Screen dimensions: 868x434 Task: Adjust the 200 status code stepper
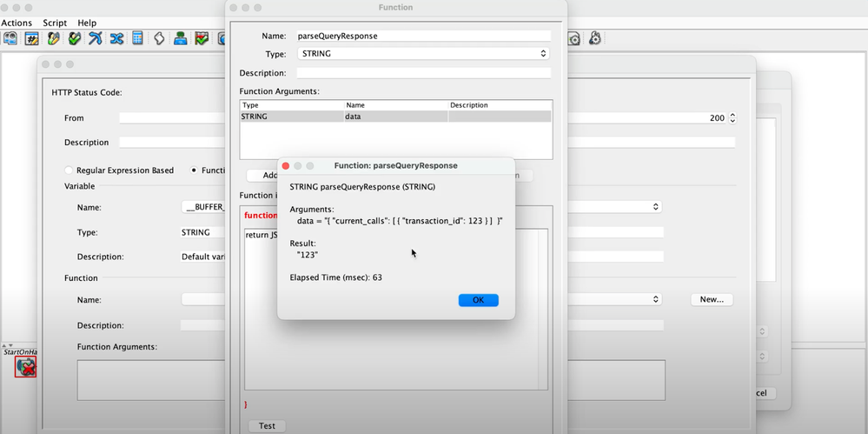(732, 118)
